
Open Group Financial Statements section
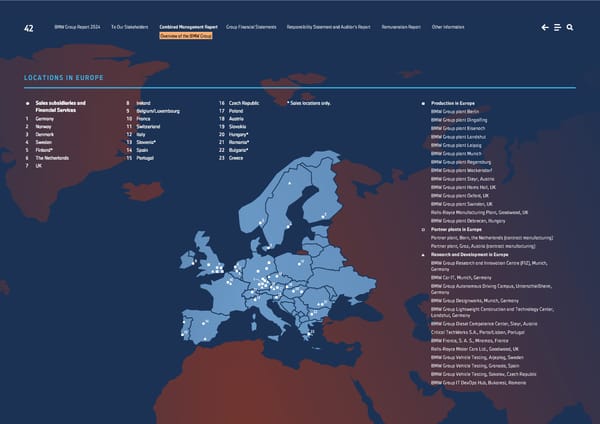[x=251, y=27]
